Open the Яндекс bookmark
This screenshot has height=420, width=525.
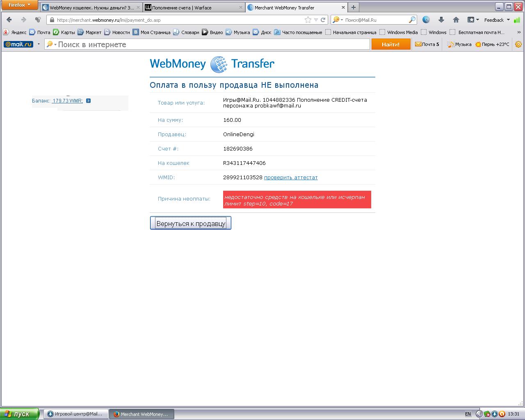tap(15, 32)
